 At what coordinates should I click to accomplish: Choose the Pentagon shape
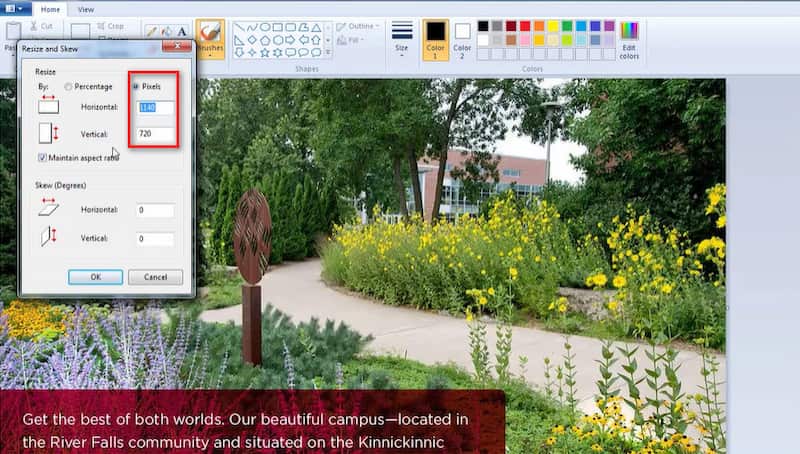coord(265,40)
